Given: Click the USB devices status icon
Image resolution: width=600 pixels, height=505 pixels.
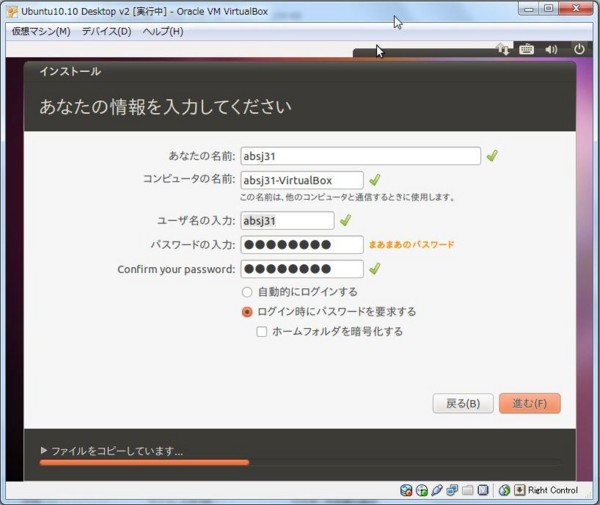Looking at the screenshot, I should [437, 490].
